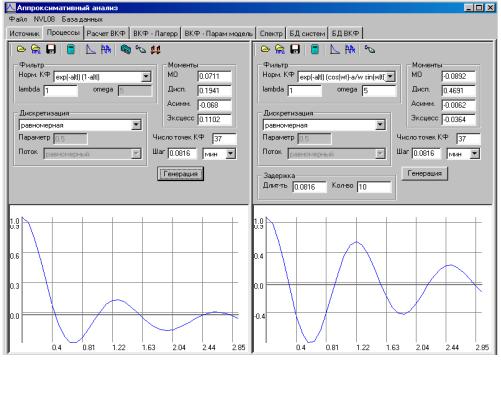Click left Дисп. value 0.1941
Screen dimensions: 501x399
pos(214,91)
